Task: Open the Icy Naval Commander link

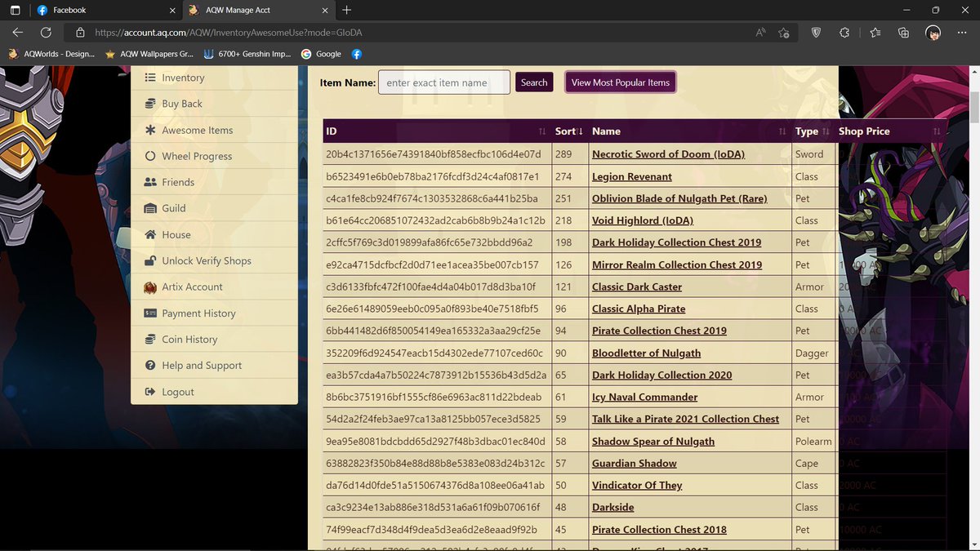Action: pyautogui.click(x=644, y=397)
